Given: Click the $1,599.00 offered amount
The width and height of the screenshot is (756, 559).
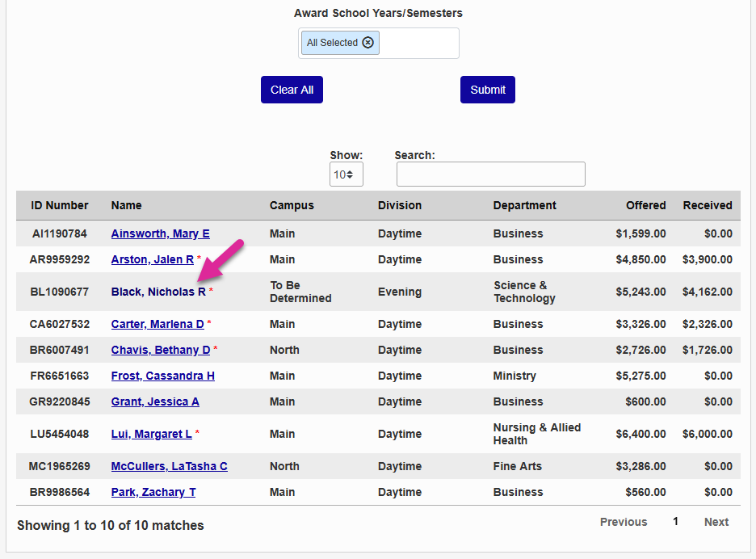Looking at the screenshot, I should click(640, 233).
